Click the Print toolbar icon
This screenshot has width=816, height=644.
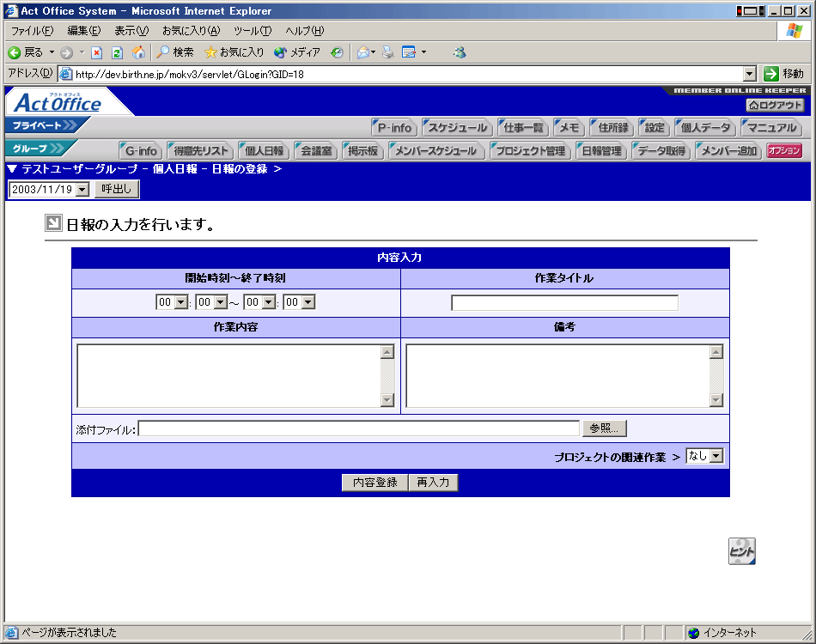point(387,52)
